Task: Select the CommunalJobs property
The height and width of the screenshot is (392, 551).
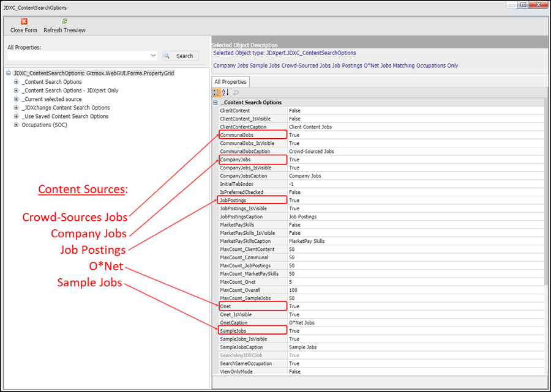Action: click(236, 135)
